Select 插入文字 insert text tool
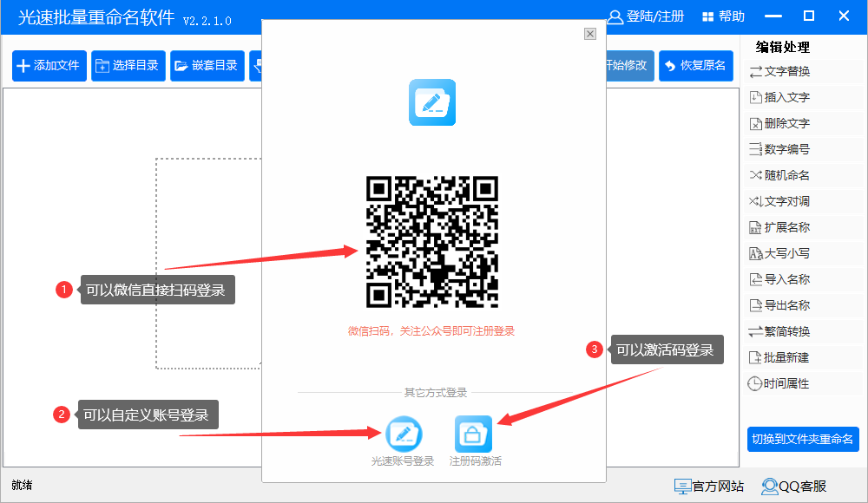The image size is (868, 503). [x=780, y=97]
